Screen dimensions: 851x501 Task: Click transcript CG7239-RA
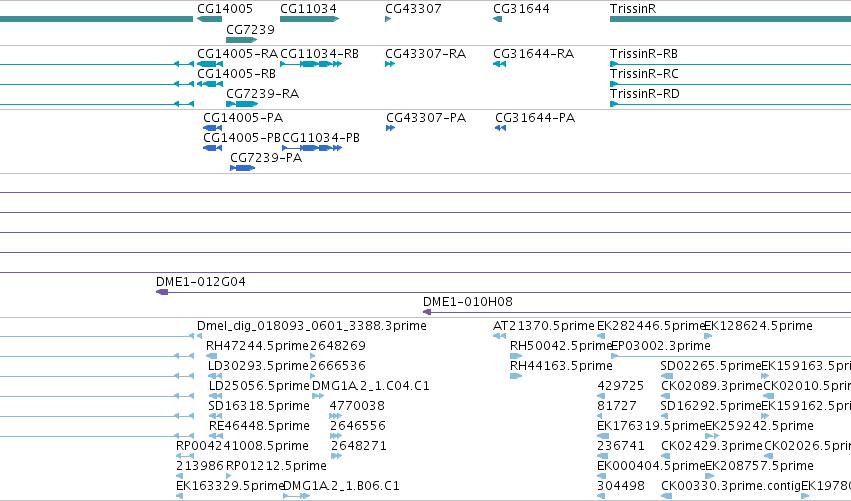pyautogui.click(x=263, y=93)
